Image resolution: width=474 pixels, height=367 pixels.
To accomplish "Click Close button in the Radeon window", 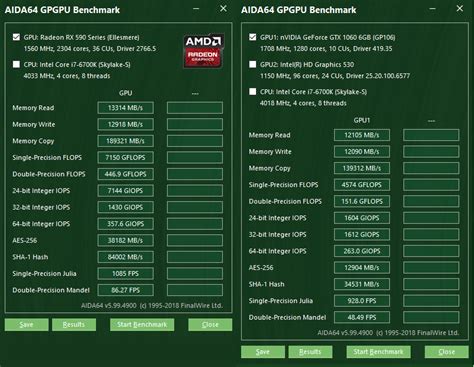I will point(210,325).
